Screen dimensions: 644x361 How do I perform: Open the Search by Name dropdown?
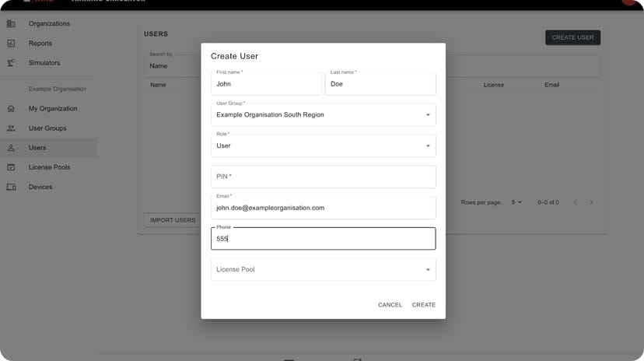[173, 65]
